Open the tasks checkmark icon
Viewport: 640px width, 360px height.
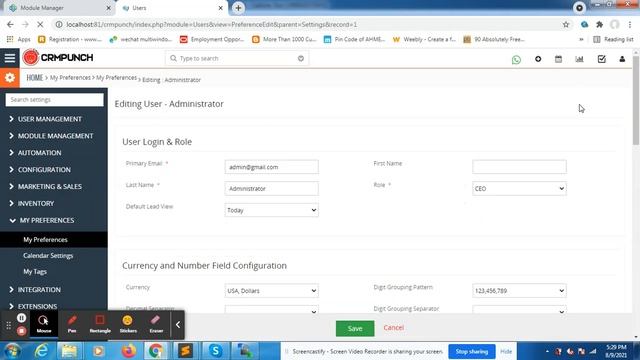coord(602,59)
